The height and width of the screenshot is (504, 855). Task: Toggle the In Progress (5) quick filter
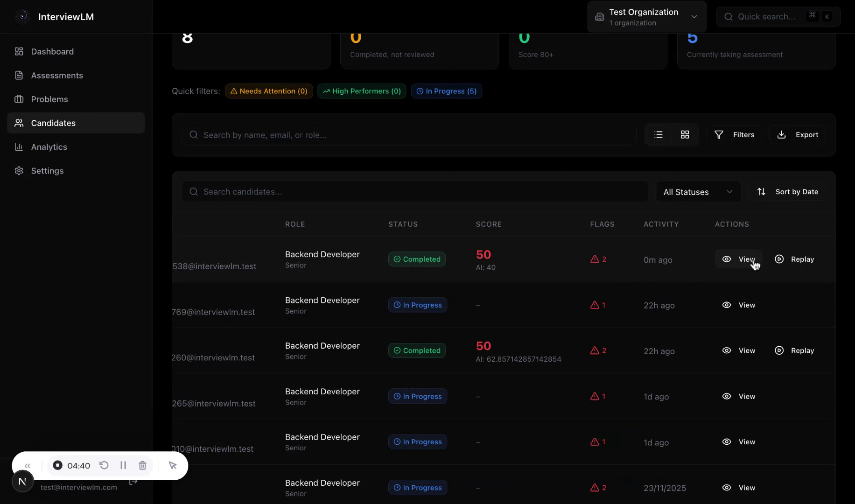click(x=447, y=91)
